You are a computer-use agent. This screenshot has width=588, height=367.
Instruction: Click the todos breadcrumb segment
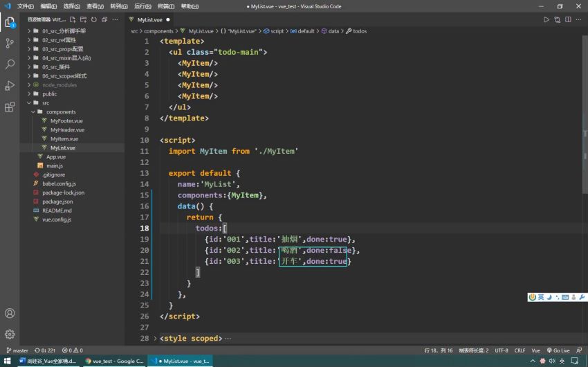[x=356, y=31]
